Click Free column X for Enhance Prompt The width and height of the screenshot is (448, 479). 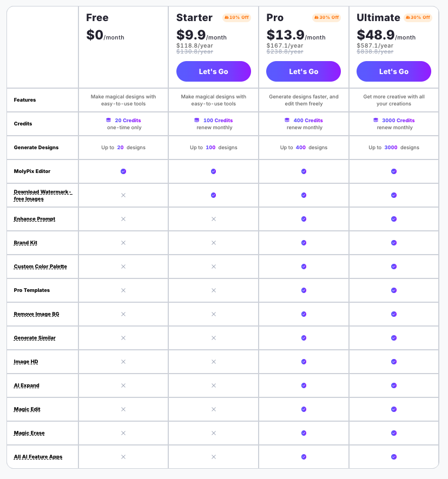[x=123, y=219]
